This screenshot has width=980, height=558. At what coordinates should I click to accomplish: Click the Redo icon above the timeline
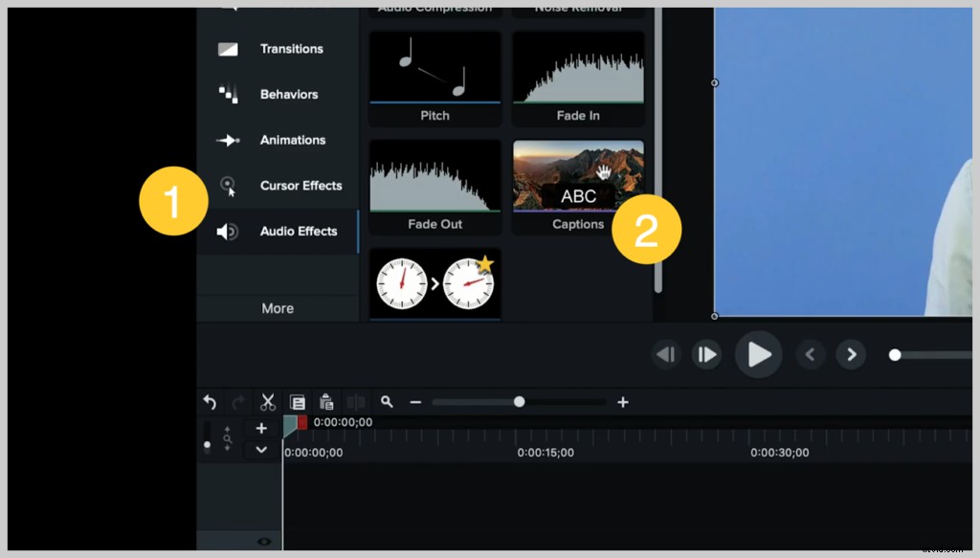[x=237, y=402]
